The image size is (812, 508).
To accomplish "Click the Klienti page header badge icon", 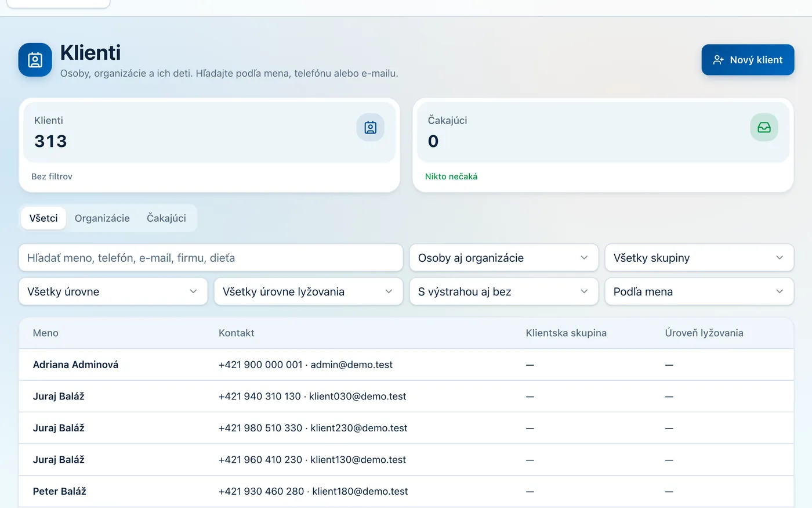I will 35,60.
